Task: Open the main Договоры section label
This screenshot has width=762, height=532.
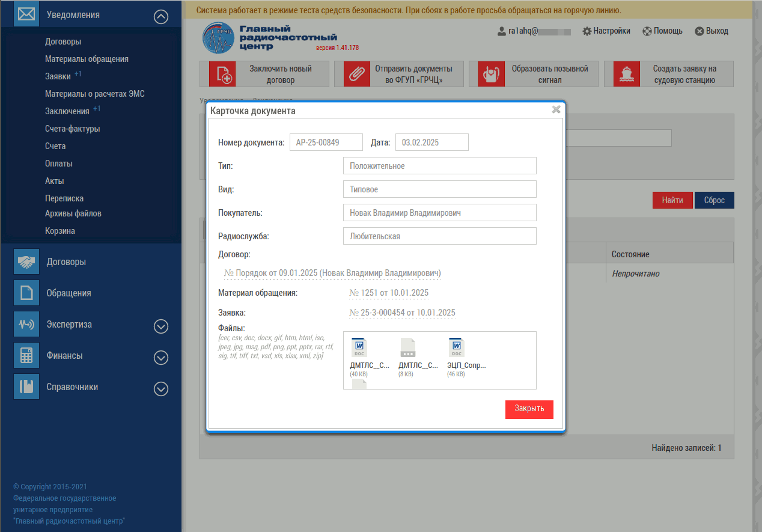Action: pos(66,262)
